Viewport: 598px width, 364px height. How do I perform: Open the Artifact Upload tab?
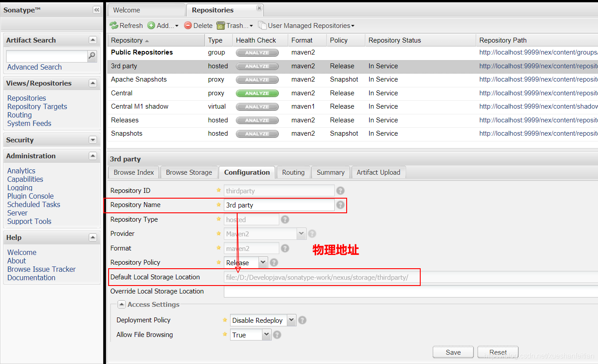point(378,172)
